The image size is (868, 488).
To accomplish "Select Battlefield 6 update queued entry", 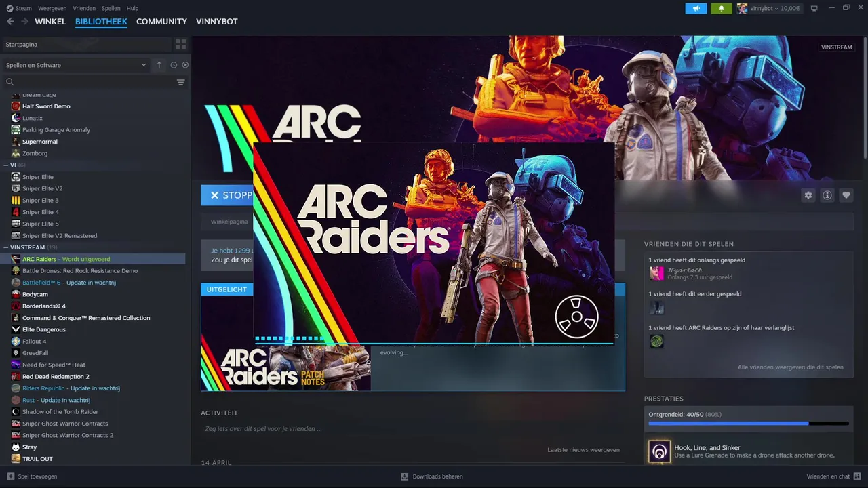I will [69, 283].
